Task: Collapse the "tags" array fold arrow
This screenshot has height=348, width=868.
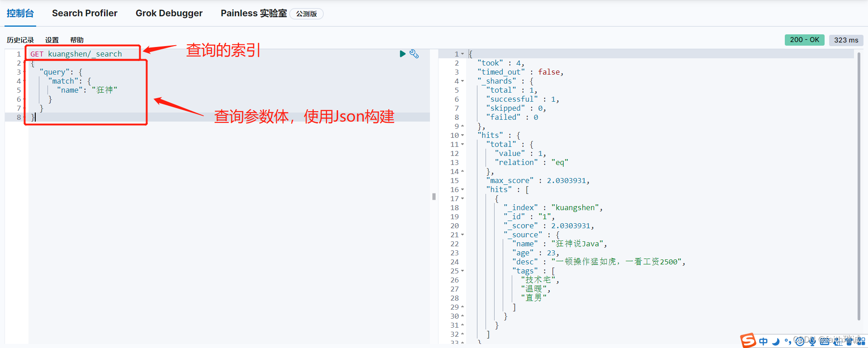Action: (x=462, y=271)
